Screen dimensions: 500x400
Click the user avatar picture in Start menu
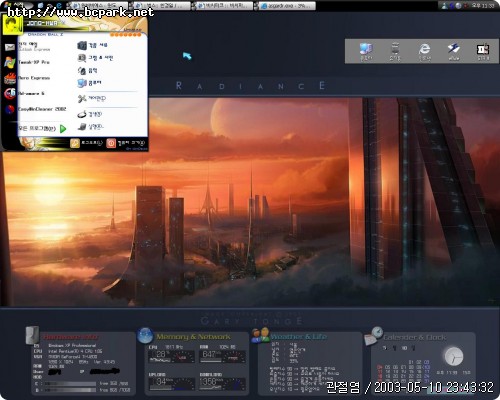tap(12, 25)
